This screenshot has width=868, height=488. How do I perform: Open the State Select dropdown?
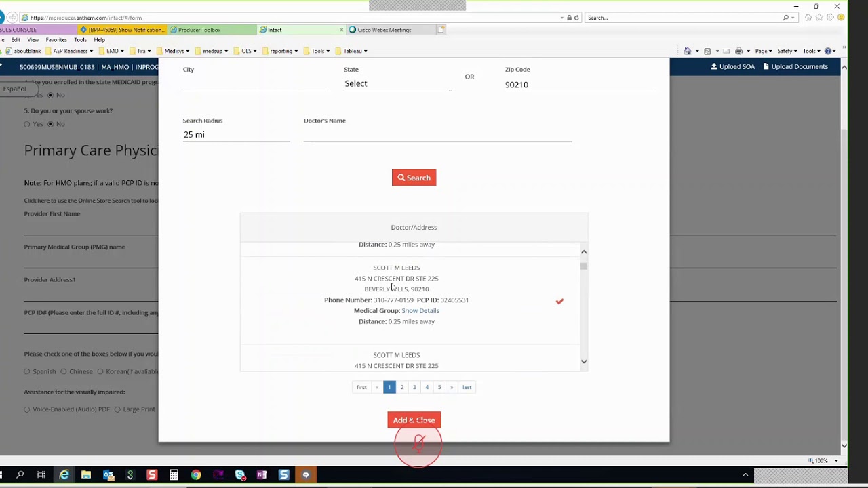tap(397, 83)
